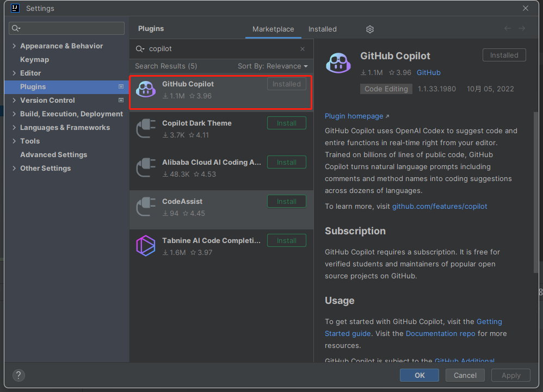Click the Copilot Dark Theme plug icon
Image resolution: width=543 pixels, height=392 pixels.
tap(146, 128)
